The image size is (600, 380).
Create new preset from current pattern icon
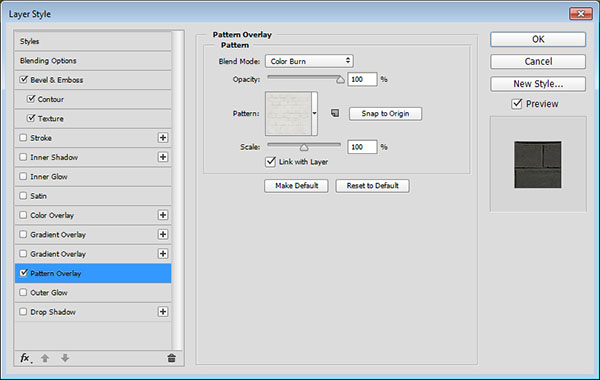point(335,113)
